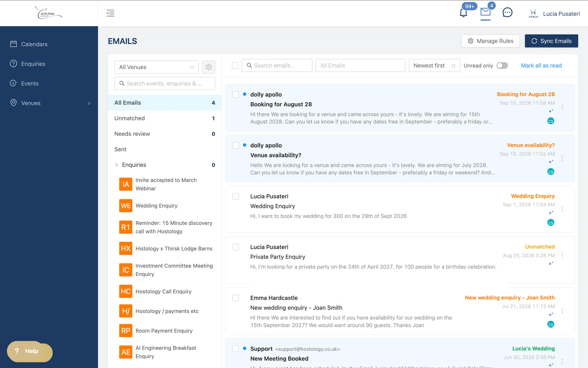588x368 pixels.
Task: Select the Unmatched email folder
Action: tap(165, 118)
